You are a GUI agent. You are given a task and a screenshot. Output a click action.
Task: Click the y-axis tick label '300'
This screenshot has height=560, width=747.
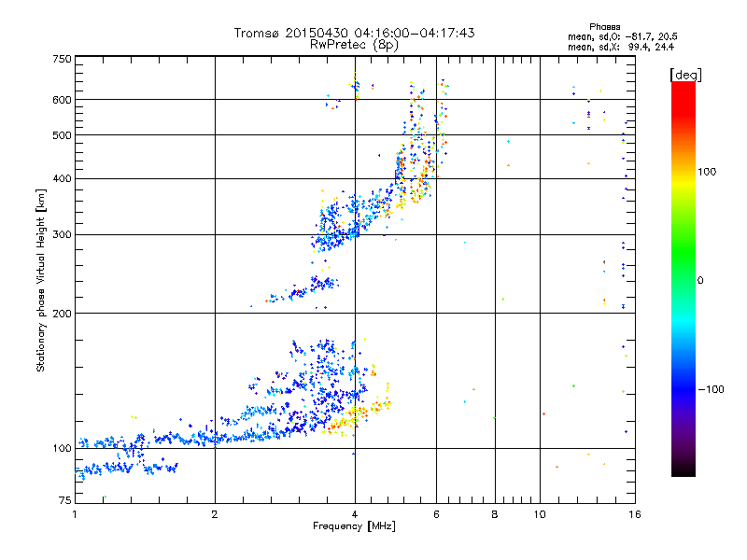(x=62, y=235)
